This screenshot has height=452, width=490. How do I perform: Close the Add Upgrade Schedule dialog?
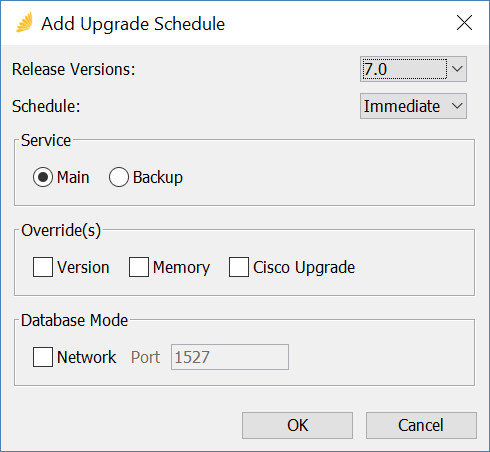coord(464,23)
